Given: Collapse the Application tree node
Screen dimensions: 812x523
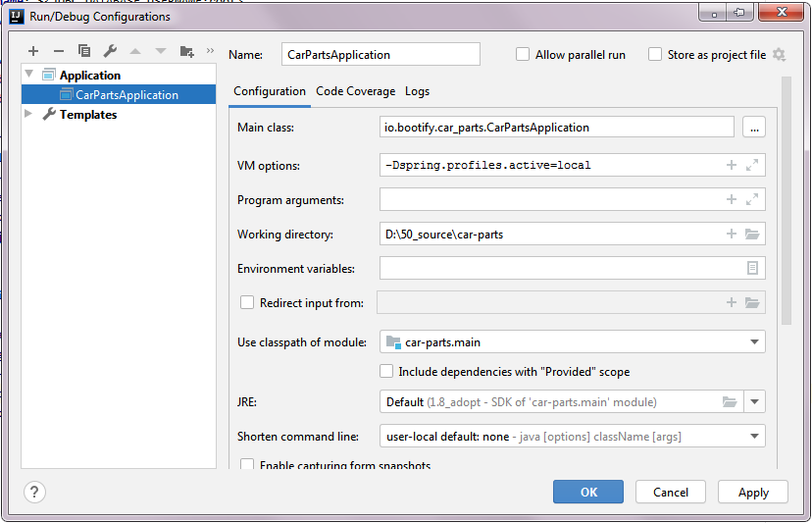Looking at the screenshot, I should [29, 75].
